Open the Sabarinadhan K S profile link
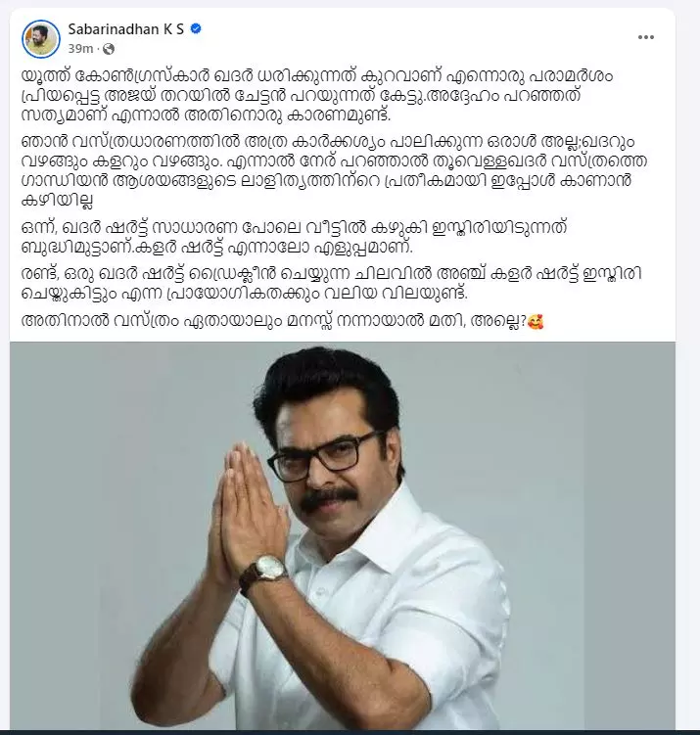The height and width of the screenshot is (735, 700). point(126,29)
